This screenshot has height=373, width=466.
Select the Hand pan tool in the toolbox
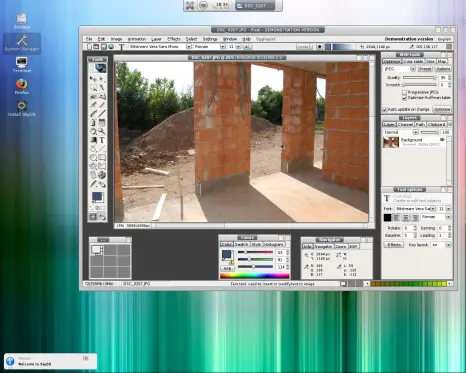point(94,131)
